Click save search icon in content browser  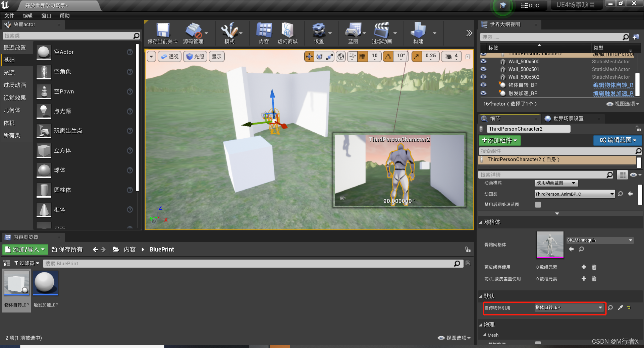(468, 263)
